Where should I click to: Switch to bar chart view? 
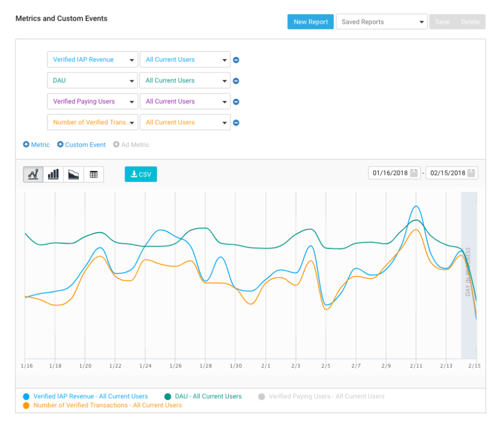pyautogui.click(x=53, y=174)
